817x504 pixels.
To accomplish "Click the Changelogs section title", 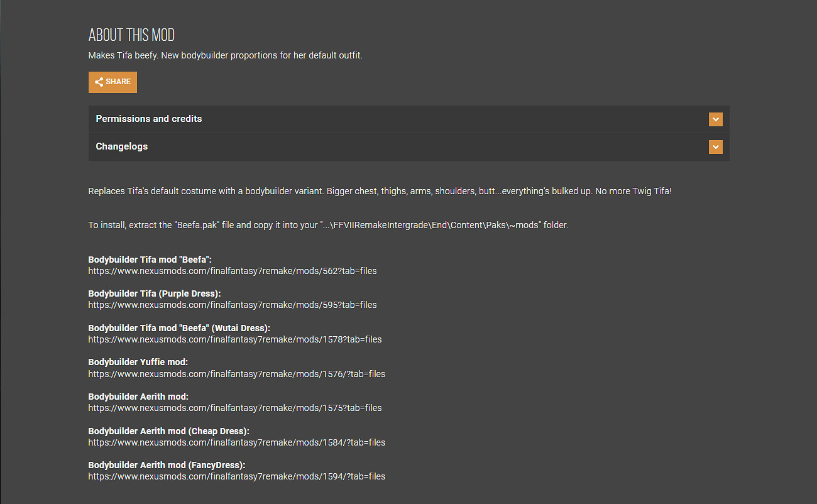I will (x=122, y=146).
